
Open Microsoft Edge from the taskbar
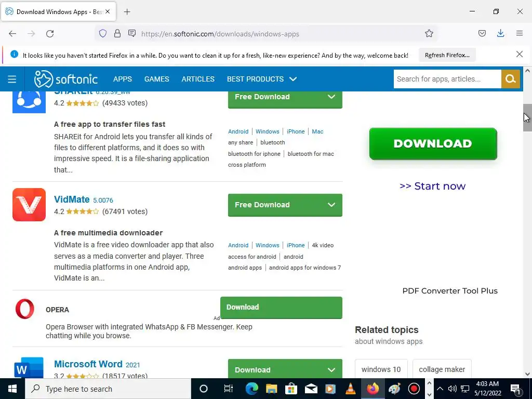(x=252, y=389)
